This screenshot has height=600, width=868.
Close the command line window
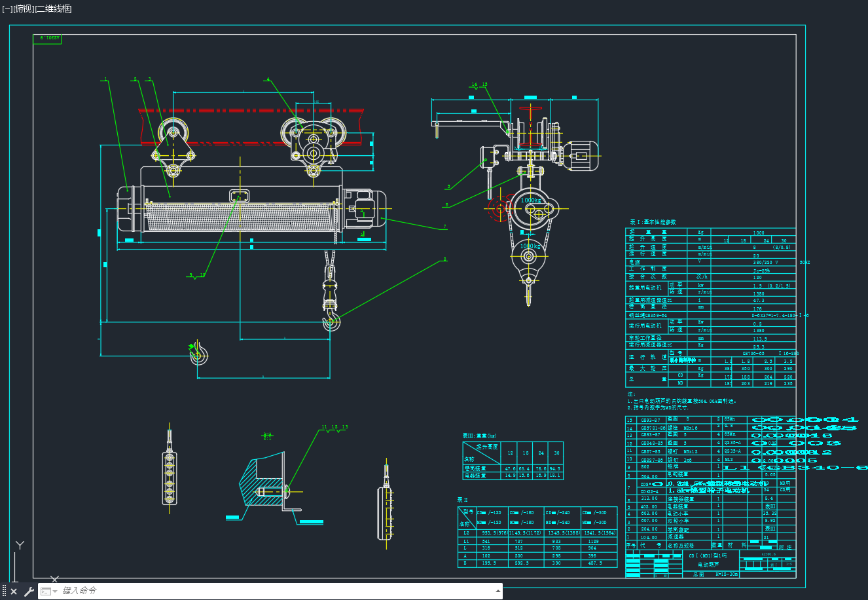pyautogui.click(x=14, y=591)
